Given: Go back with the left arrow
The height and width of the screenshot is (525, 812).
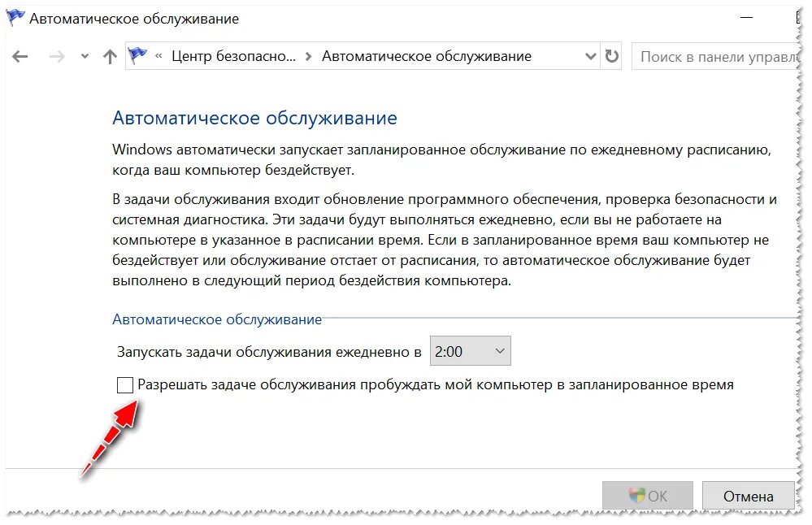Looking at the screenshot, I should click(x=20, y=56).
